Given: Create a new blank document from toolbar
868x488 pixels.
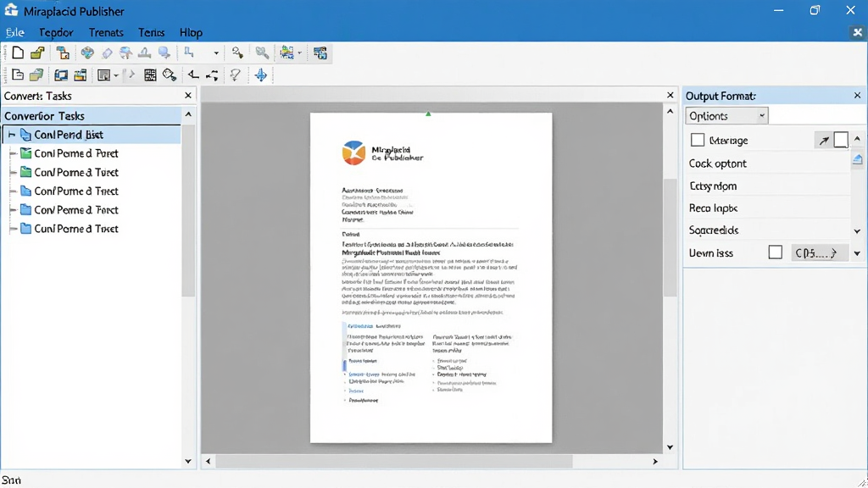Looking at the screenshot, I should [18, 53].
